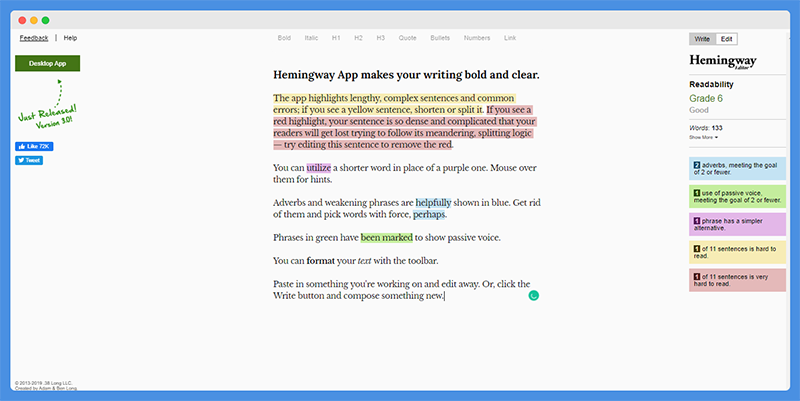Click the blue highlighted word 'helpfully'
The image size is (800, 401).
pos(433,203)
